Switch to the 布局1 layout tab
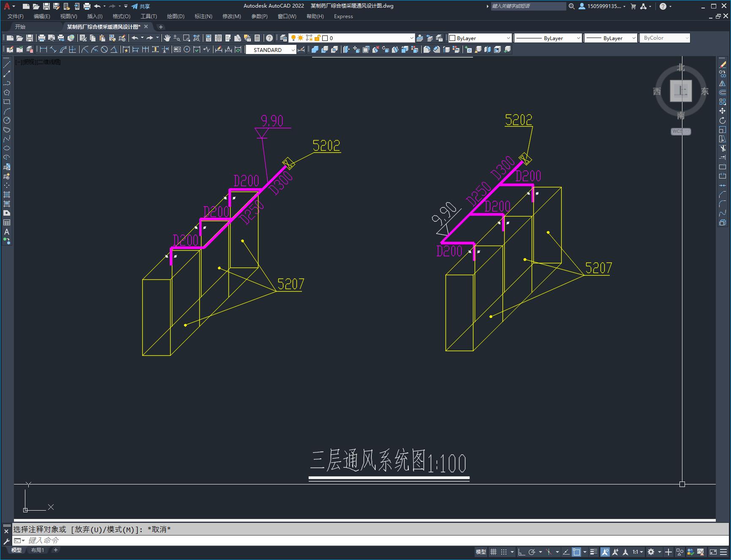The height and width of the screenshot is (560, 731). pos(37,550)
